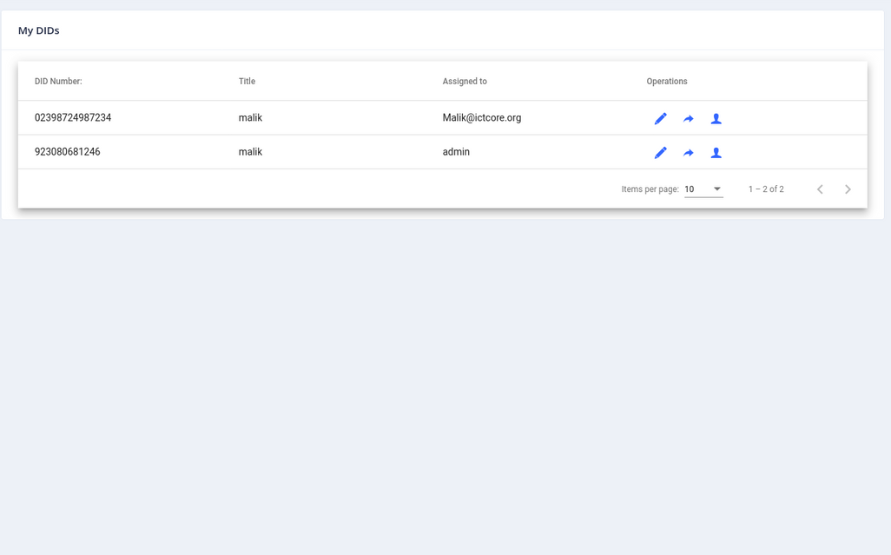Click user assign icon for DID 02398724987234
Image resolution: width=891 pixels, height=555 pixels.
click(x=716, y=119)
